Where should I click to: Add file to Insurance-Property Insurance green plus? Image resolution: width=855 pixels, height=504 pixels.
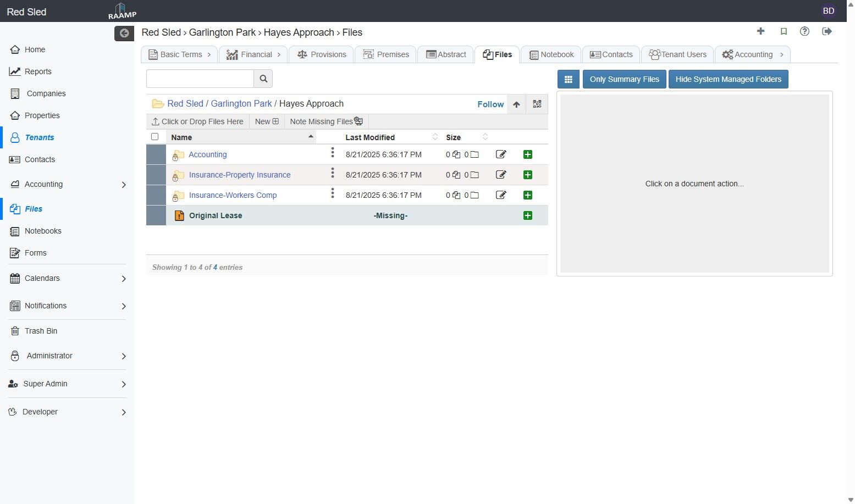pyautogui.click(x=528, y=175)
